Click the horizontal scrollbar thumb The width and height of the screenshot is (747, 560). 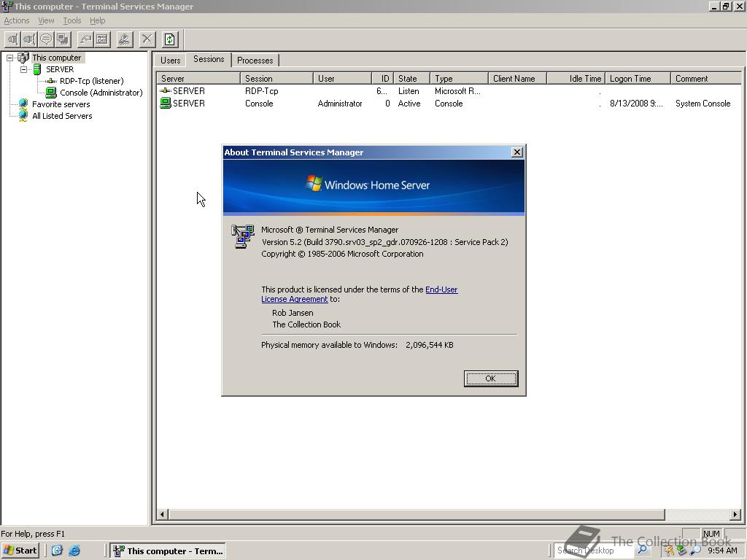click(x=416, y=514)
